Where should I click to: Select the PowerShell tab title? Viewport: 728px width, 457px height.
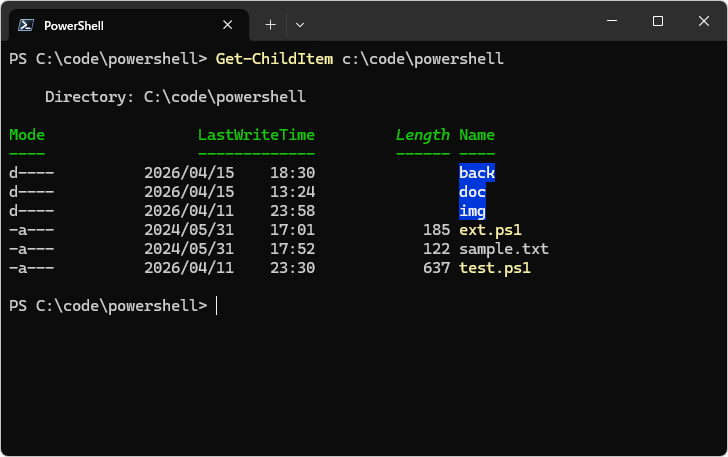pyautogui.click(x=73, y=25)
